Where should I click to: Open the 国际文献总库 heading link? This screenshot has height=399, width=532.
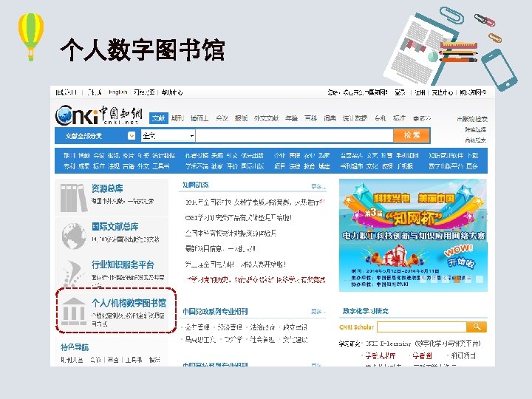point(115,226)
